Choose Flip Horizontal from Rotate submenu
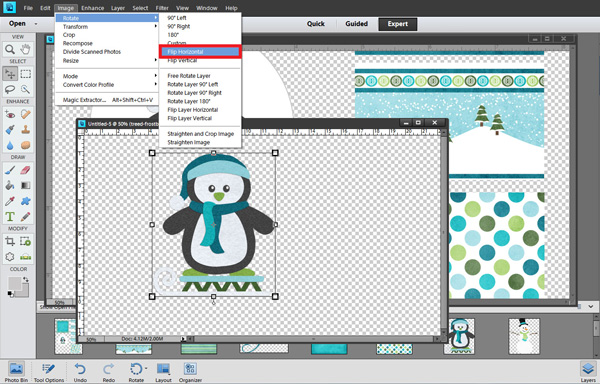The height and width of the screenshot is (384, 600). click(200, 52)
